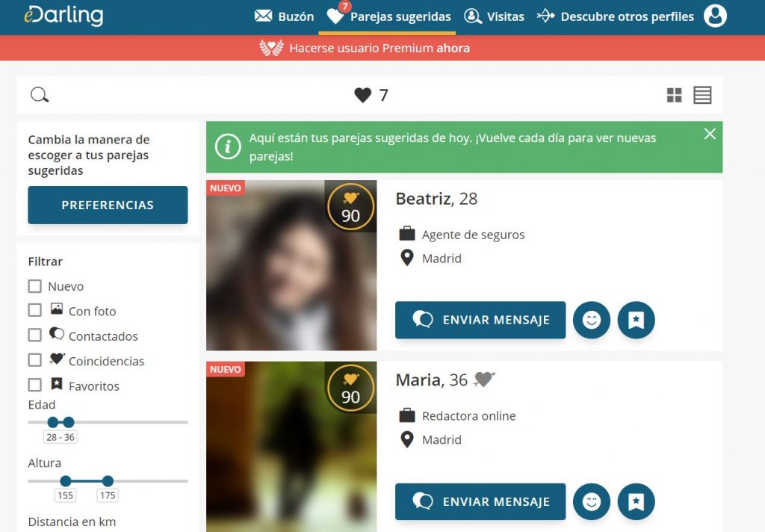Go to the Visitas tab
This screenshot has width=765, height=532.
[x=494, y=16]
